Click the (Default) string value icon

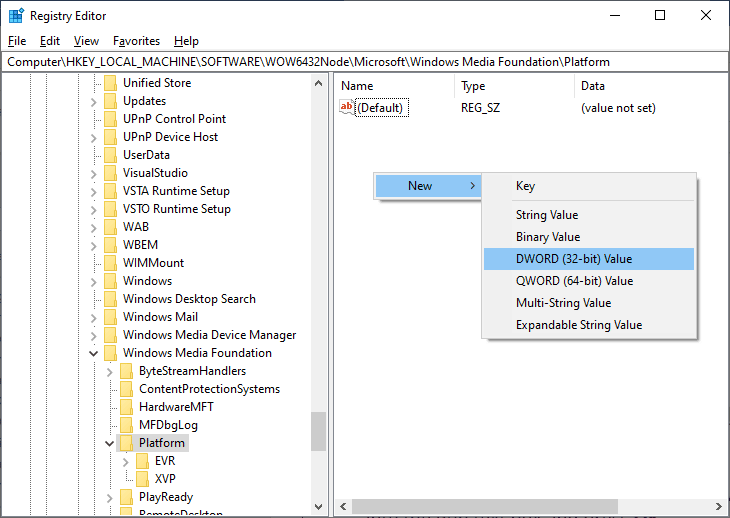347,107
